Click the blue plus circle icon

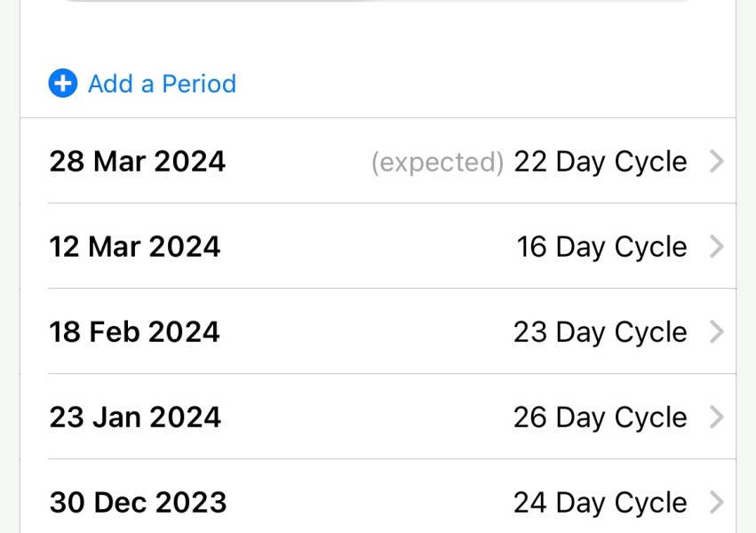pyautogui.click(x=62, y=84)
